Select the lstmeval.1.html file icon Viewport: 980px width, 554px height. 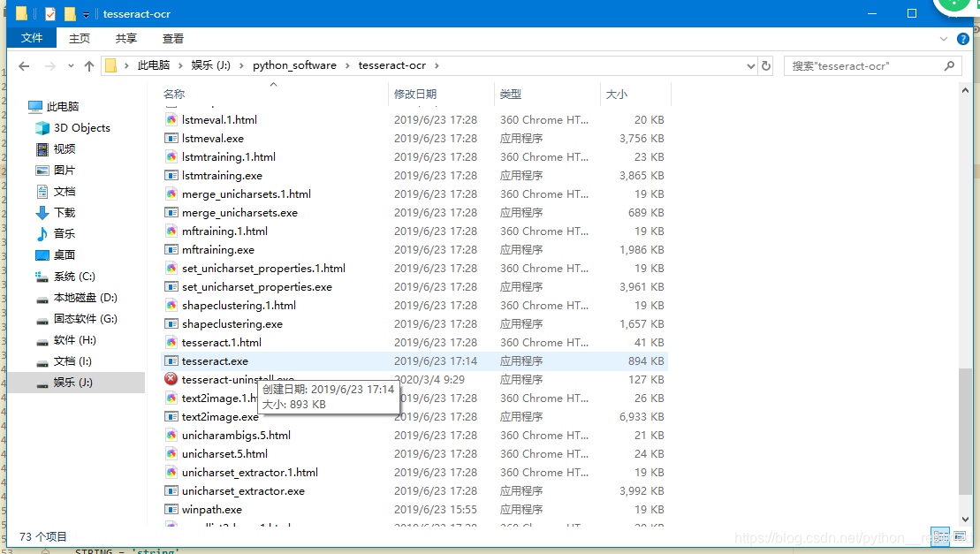[x=171, y=120]
